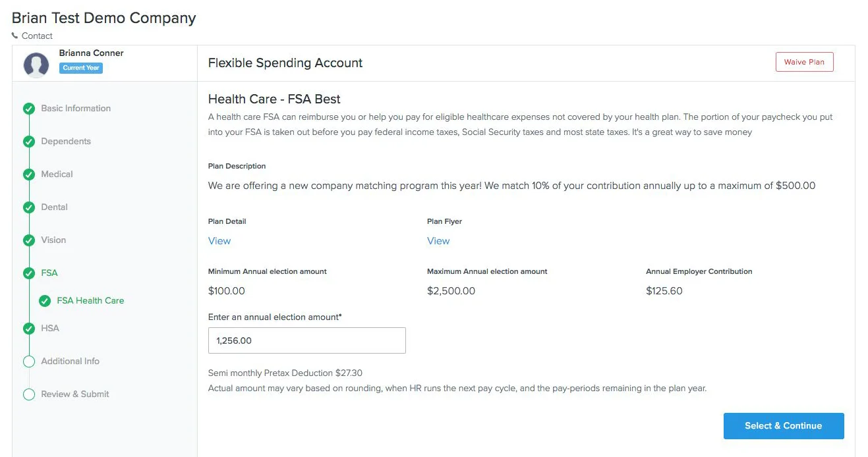Image resolution: width=868 pixels, height=457 pixels.
Task: Click the check icon beside FSA Health Care
Action: [x=45, y=301]
